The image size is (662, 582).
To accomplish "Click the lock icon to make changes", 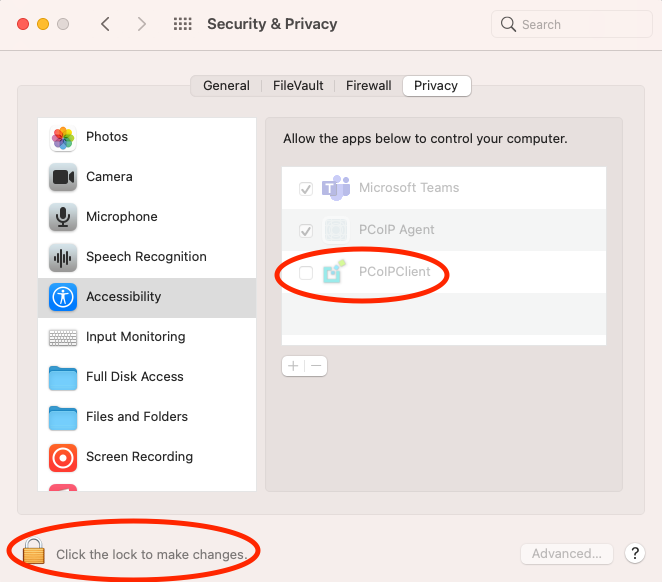I will [x=34, y=551].
